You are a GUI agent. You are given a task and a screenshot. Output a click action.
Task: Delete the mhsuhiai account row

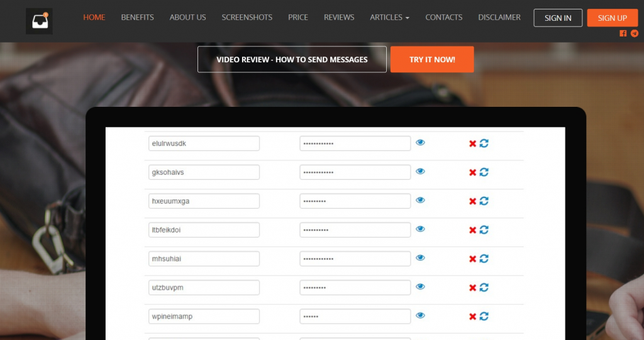point(472,259)
